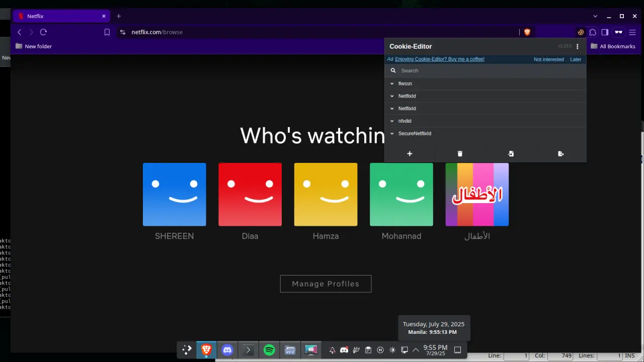Viewport: 644px width, 362px height.
Task: Expand the first NetflixId cookie entry
Action: coord(486,96)
